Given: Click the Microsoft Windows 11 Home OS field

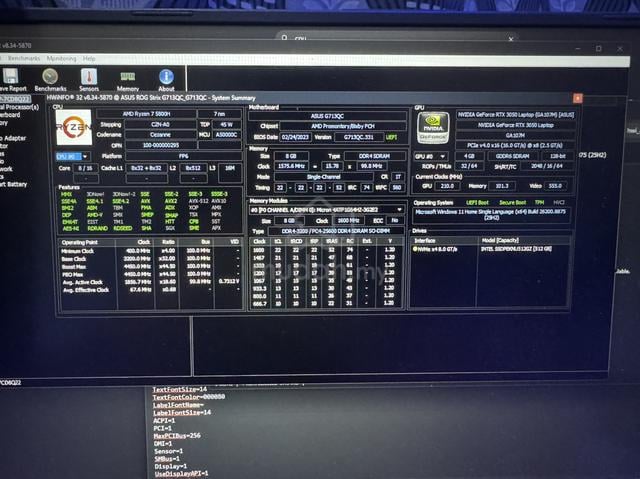Looking at the screenshot, I should pyautogui.click(x=491, y=215).
